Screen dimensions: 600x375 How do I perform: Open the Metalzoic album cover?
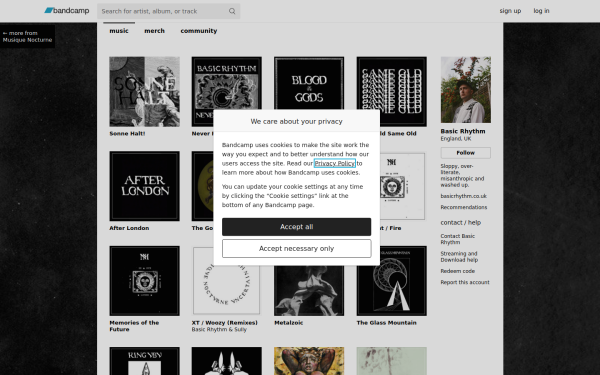[x=309, y=290]
